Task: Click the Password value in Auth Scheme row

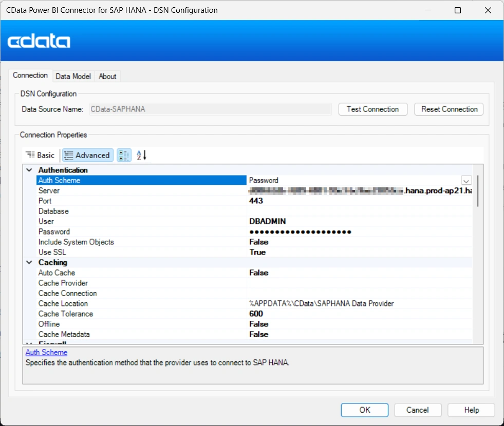Action: pyautogui.click(x=264, y=181)
